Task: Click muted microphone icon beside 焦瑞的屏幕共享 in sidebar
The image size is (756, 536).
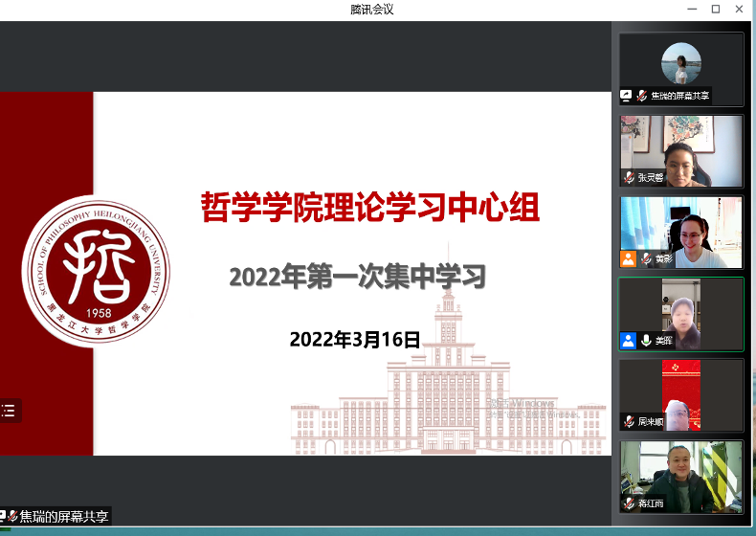Action: click(x=642, y=96)
